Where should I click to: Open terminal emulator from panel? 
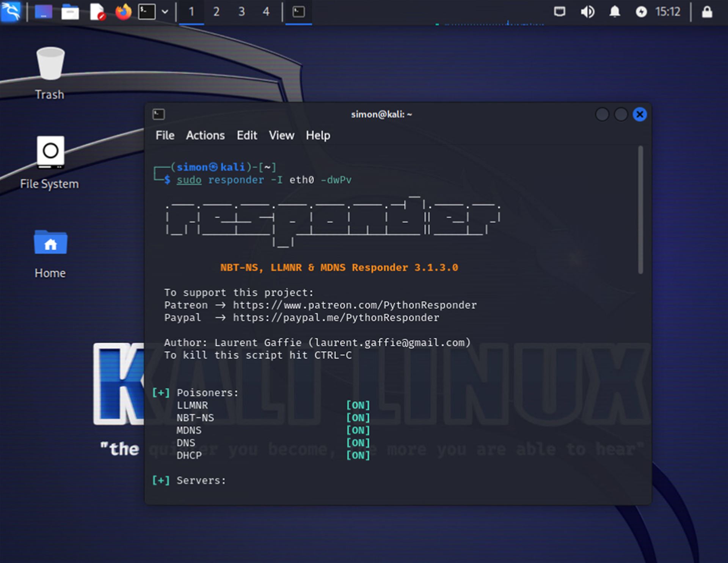point(147,12)
